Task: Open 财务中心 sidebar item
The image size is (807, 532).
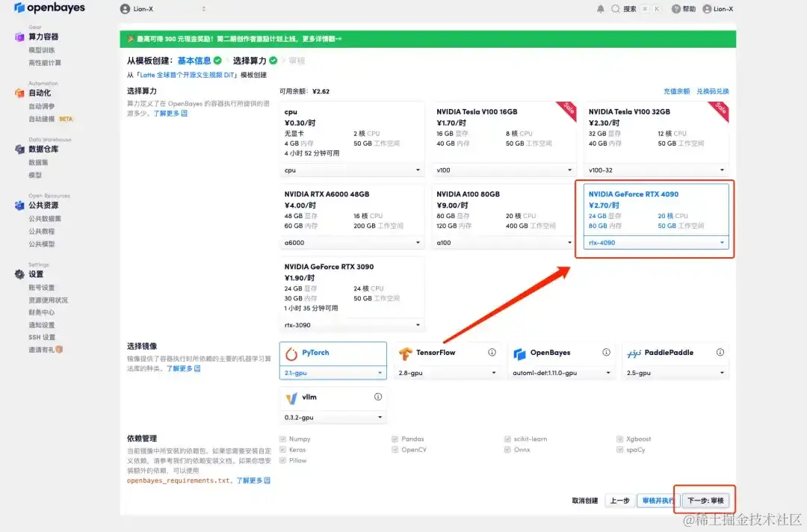Action: click(x=42, y=313)
